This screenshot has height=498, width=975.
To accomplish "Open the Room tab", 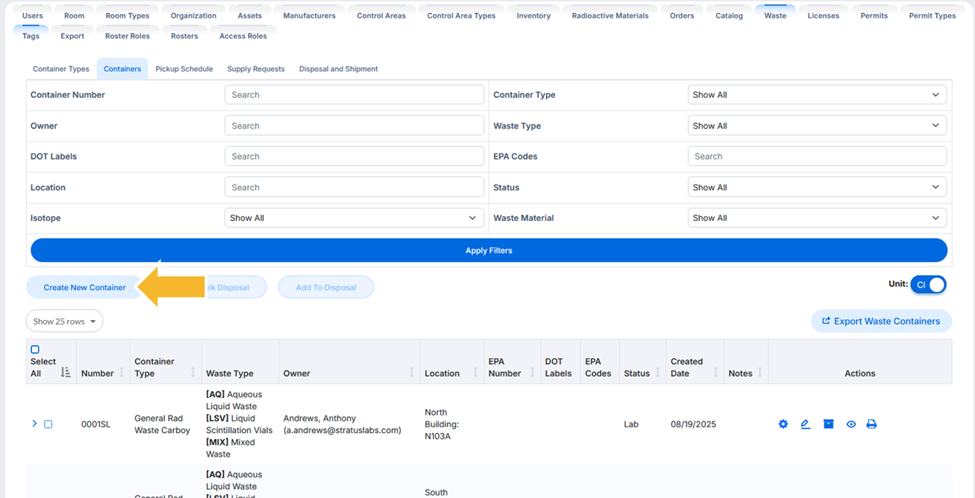I will coord(74,16).
